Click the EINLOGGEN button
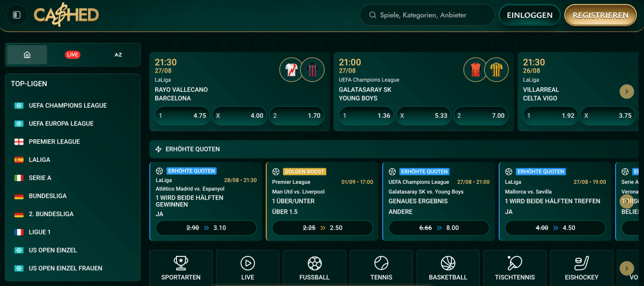The image size is (644, 286). [530, 15]
